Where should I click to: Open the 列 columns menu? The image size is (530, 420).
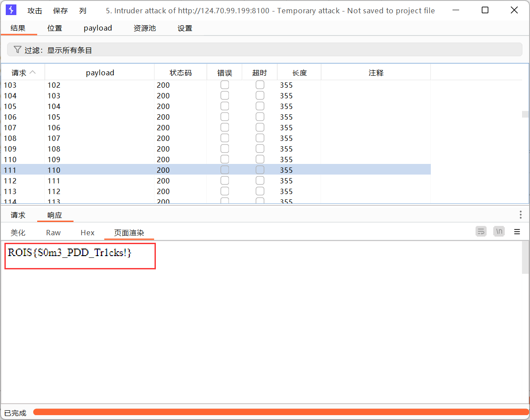click(83, 11)
